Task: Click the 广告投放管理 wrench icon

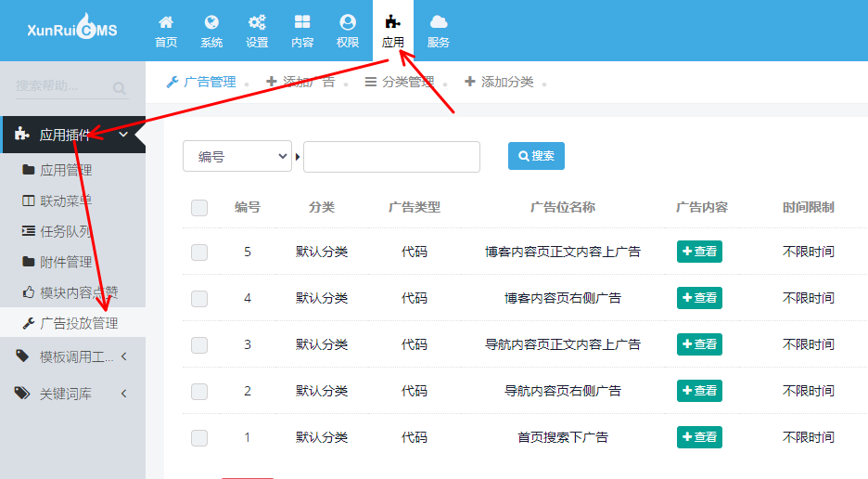Action: click(28, 323)
